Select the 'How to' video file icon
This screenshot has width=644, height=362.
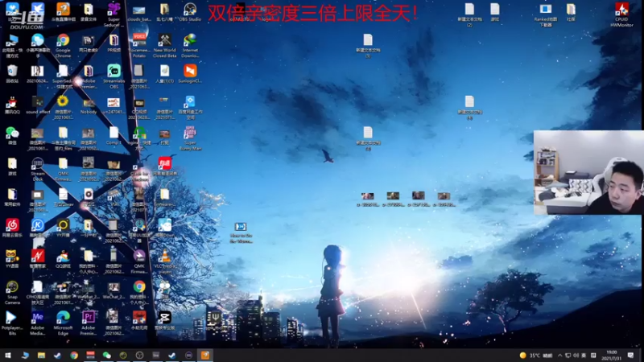pyautogui.click(x=241, y=232)
